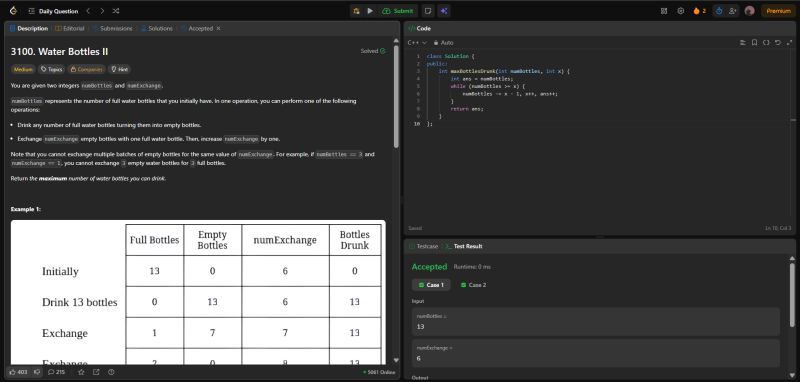Switch to the Description tab

coord(29,29)
